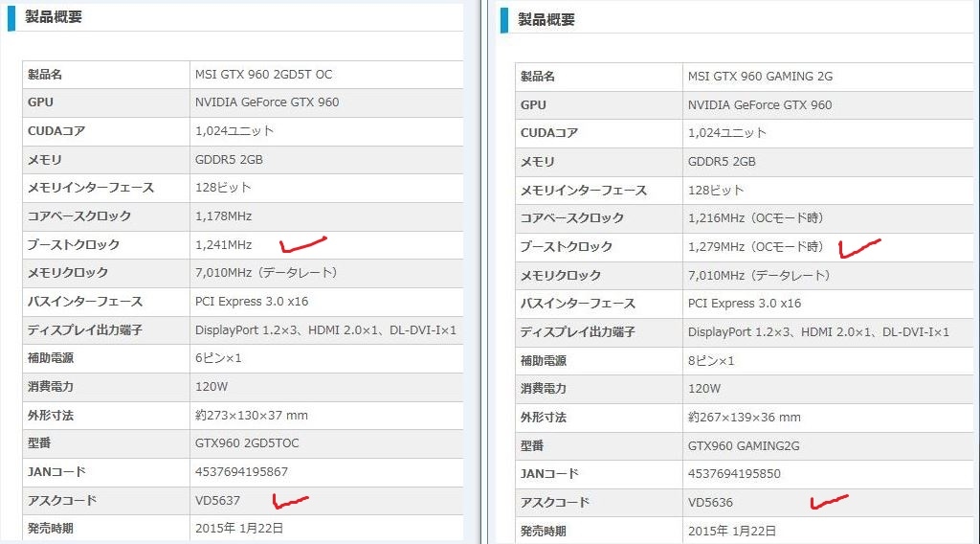This screenshot has width=980, height=544.
Task: Click "メモリインターフェース" label in GAMING 2G table
Action: click(x=584, y=190)
